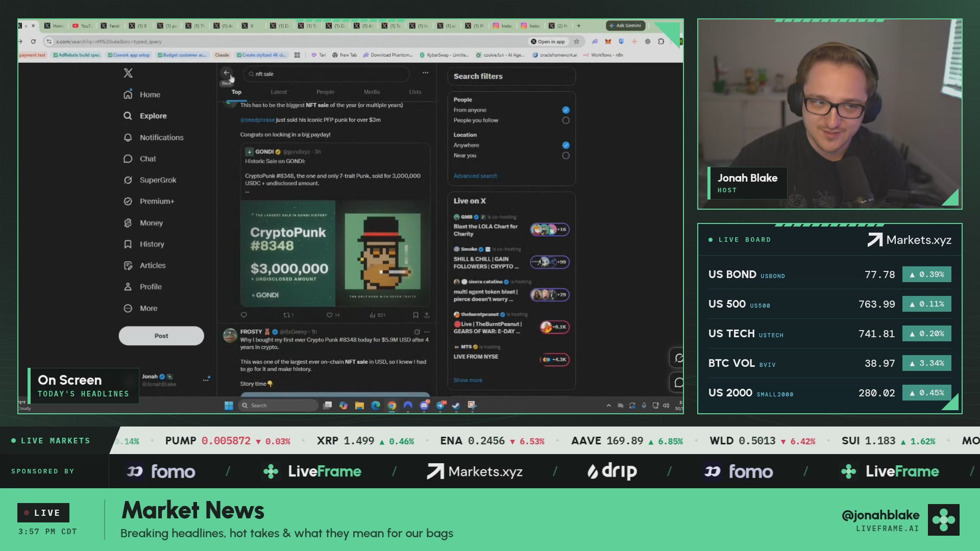
Task: Open the Money sidebar item
Action: (143, 223)
